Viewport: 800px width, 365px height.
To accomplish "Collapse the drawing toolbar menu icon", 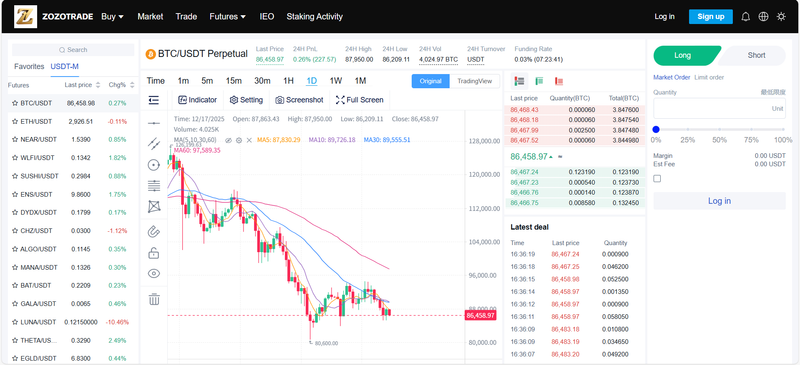I will (x=154, y=100).
